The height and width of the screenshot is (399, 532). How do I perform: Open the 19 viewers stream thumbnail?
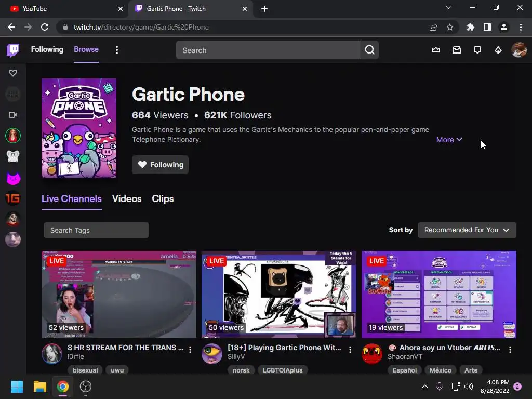439,295
